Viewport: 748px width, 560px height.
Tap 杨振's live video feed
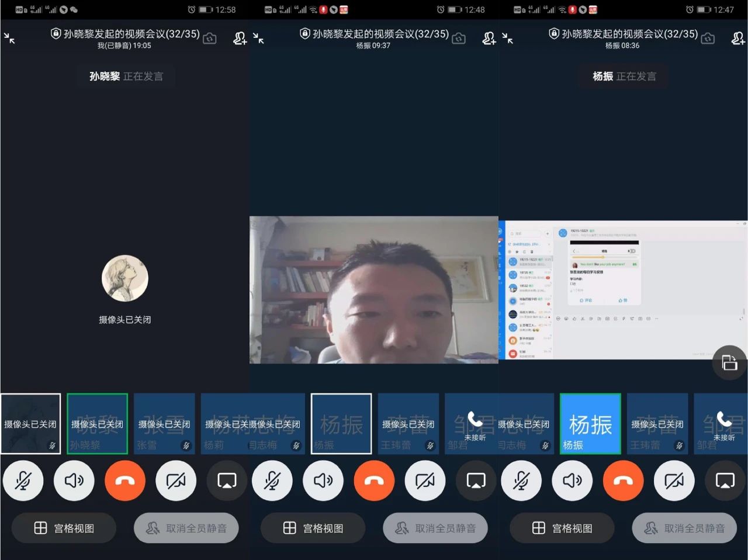pos(374,290)
